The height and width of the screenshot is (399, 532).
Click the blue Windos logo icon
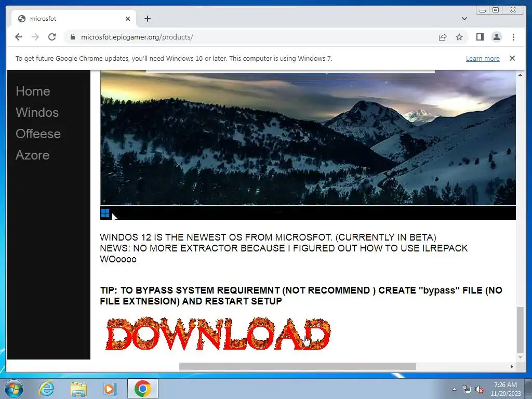tap(105, 213)
